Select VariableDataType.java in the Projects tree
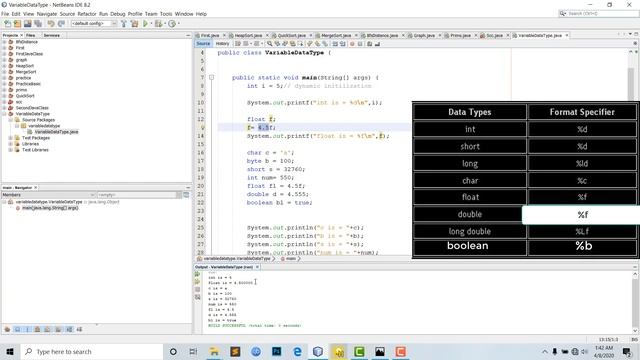 pos(56,132)
